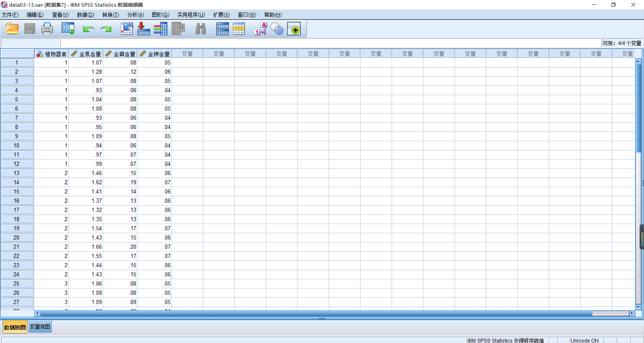This screenshot has height=343, width=644.
Task: Click the Redo arrow icon
Action: [x=106, y=29]
